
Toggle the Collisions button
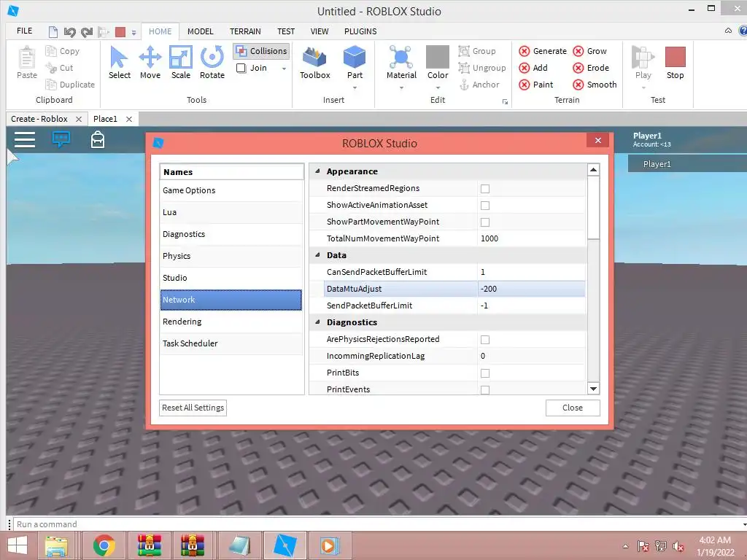pos(261,51)
